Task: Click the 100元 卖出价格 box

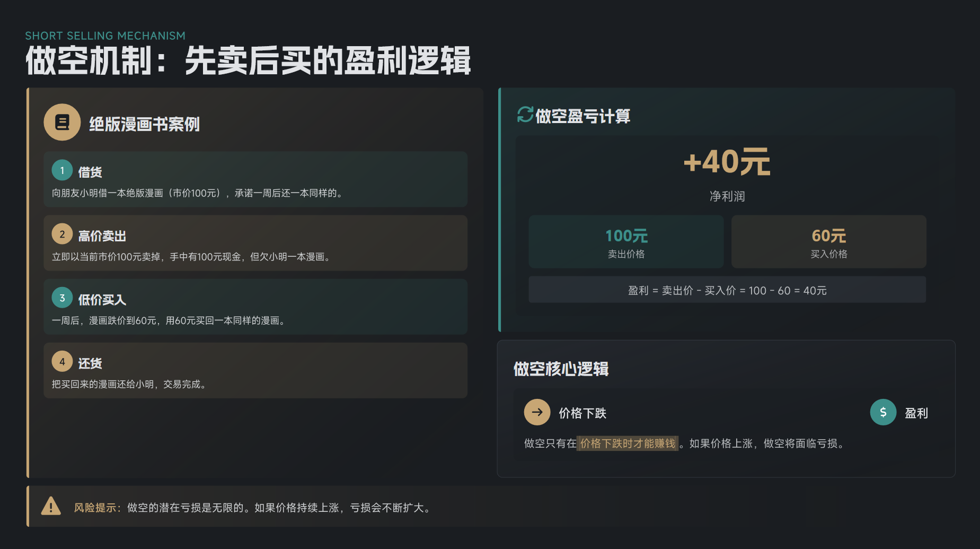Action: click(626, 242)
